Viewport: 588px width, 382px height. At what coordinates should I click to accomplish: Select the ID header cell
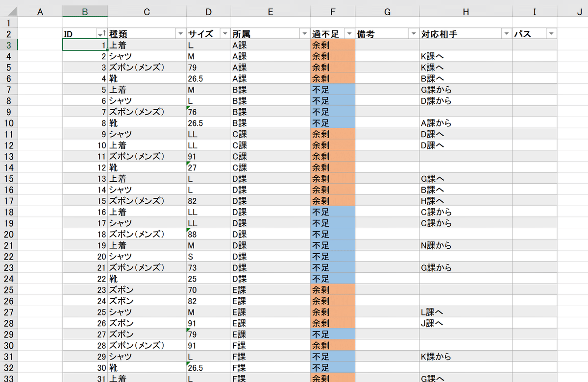[85, 34]
